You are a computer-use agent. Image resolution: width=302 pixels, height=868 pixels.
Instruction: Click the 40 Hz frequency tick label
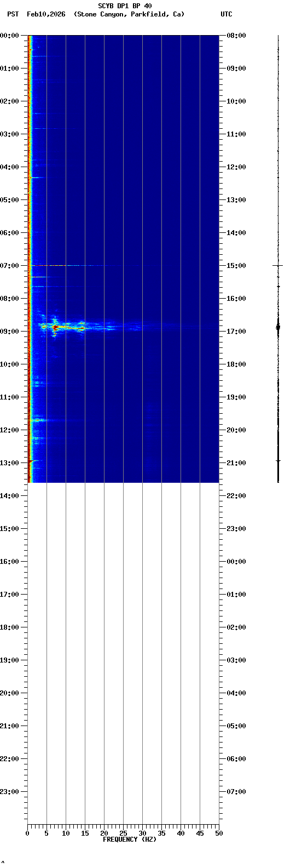point(181,833)
